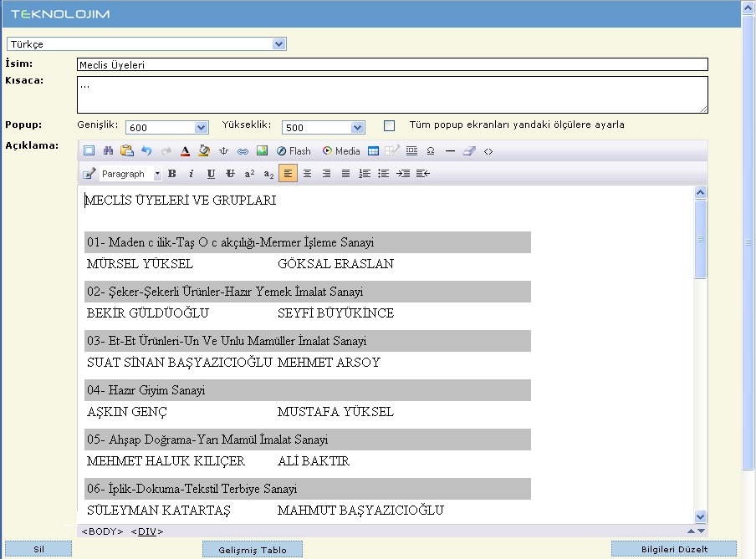Insert a hyperlink with the chain icon
Viewport: 756px width, 559px height.
pyautogui.click(x=243, y=151)
